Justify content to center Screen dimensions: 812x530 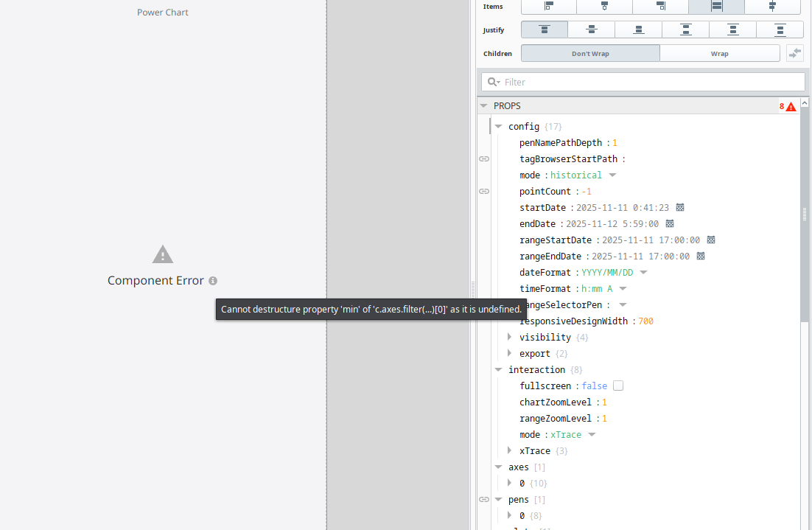[x=592, y=29]
